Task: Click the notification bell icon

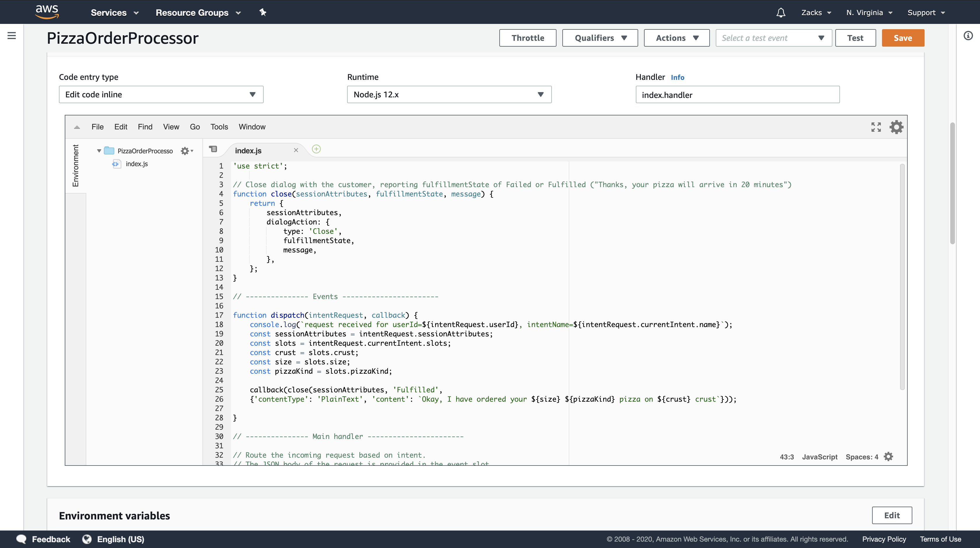Action: tap(781, 13)
